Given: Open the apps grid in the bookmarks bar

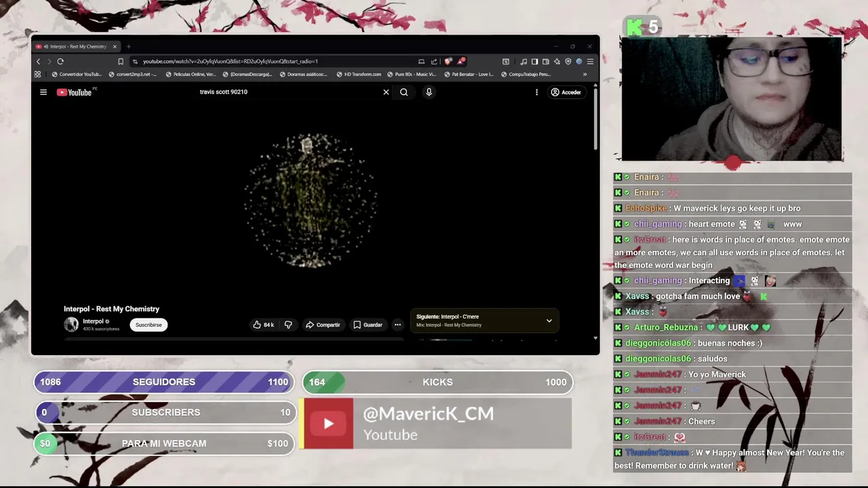Looking at the screenshot, I should click(x=37, y=75).
